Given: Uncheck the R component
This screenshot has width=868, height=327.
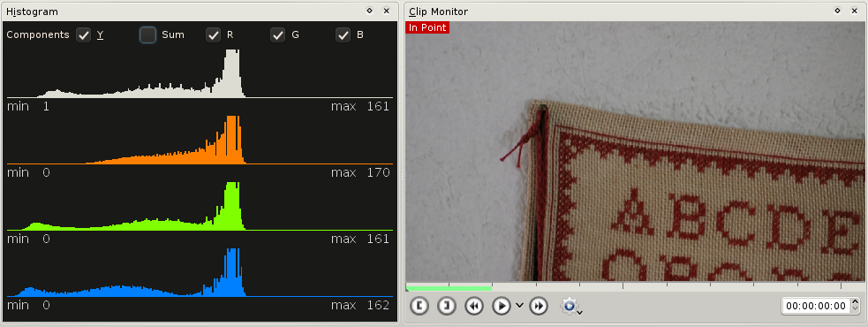Looking at the screenshot, I should pyautogui.click(x=213, y=35).
